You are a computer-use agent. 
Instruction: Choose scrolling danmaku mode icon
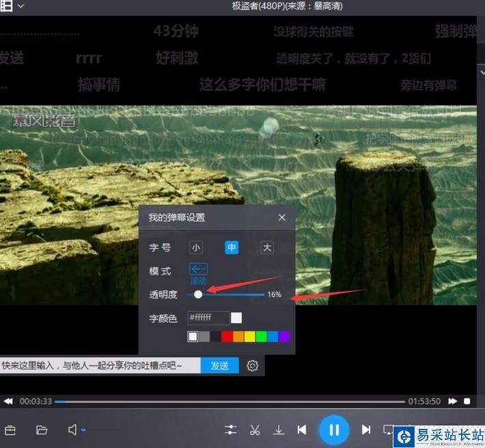coord(198,269)
